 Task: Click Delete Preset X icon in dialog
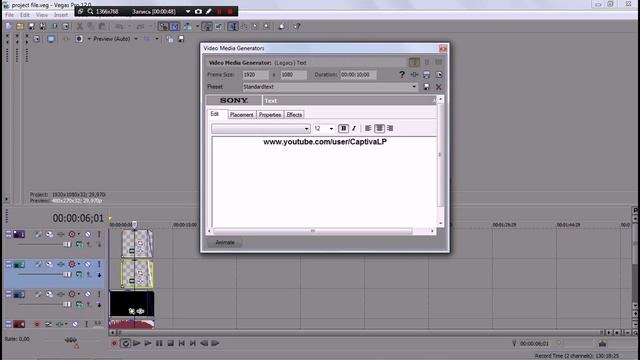point(439,87)
